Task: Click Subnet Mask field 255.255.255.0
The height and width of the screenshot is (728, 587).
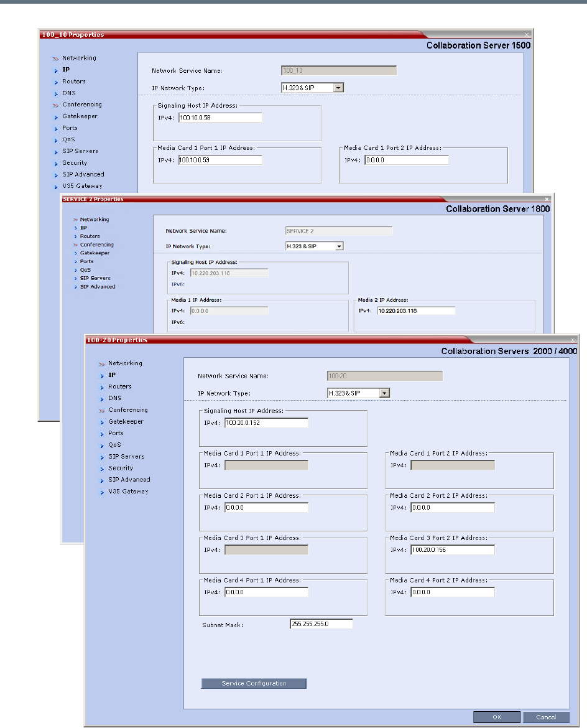Action: point(321,623)
